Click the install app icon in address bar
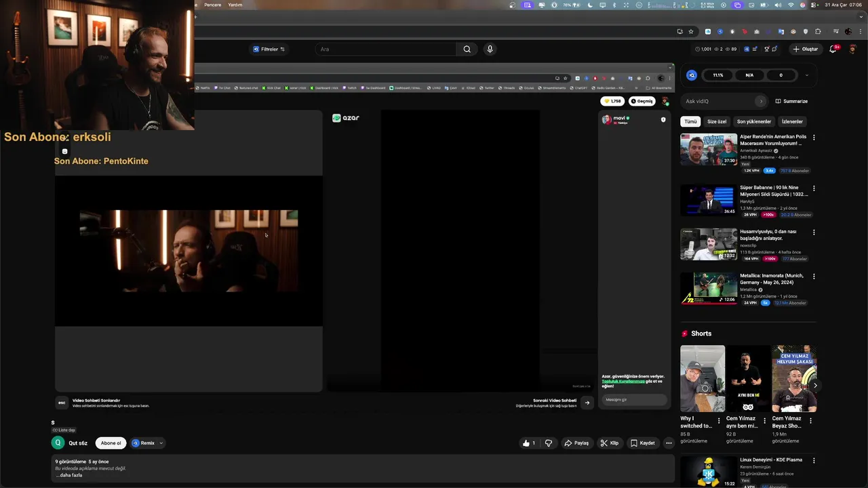The image size is (868, 488). 679,31
